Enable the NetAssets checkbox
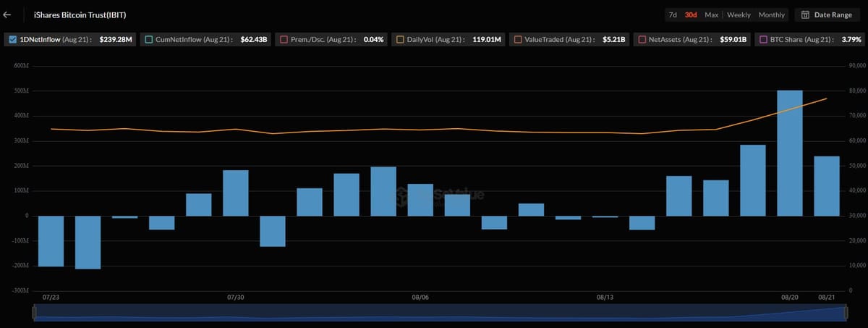868x328 pixels. click(x=642, y=40)
